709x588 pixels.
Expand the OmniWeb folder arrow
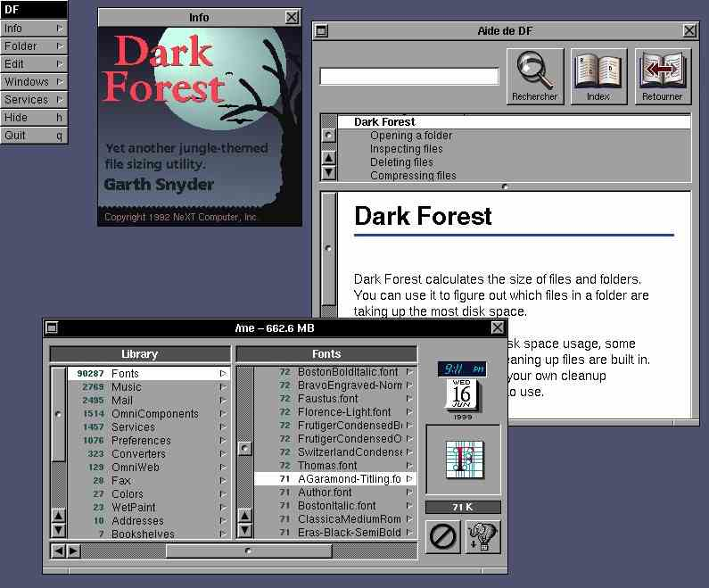point(223,468)
